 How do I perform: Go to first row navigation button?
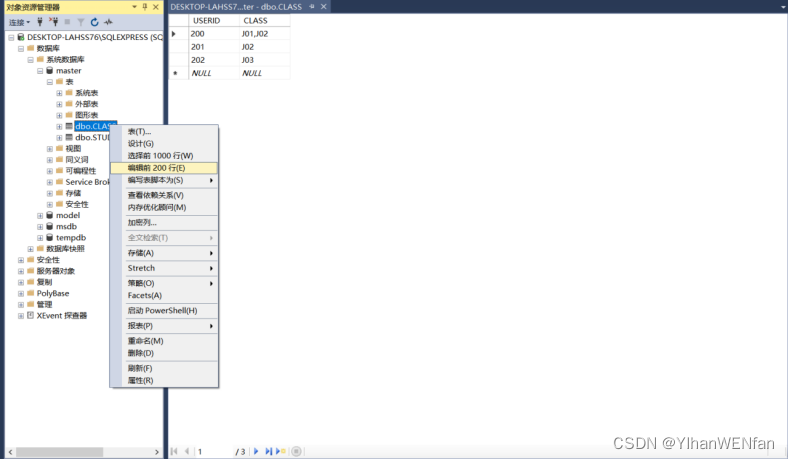click(174, 451)
